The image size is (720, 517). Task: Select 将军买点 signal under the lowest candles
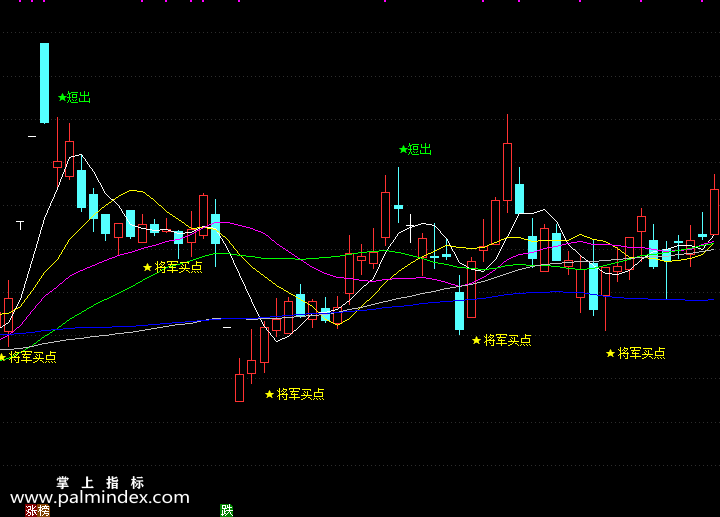click(295, 394)
